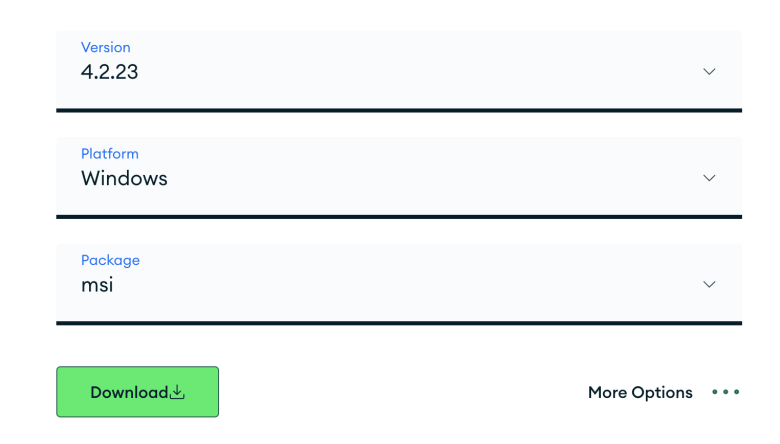Click the chevron arrow in Platform field
The width and height of the screenshot is (780, 444).
[709, 178]
